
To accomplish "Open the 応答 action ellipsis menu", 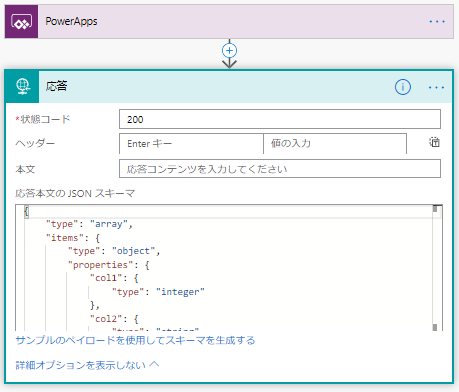I will 436,87.
